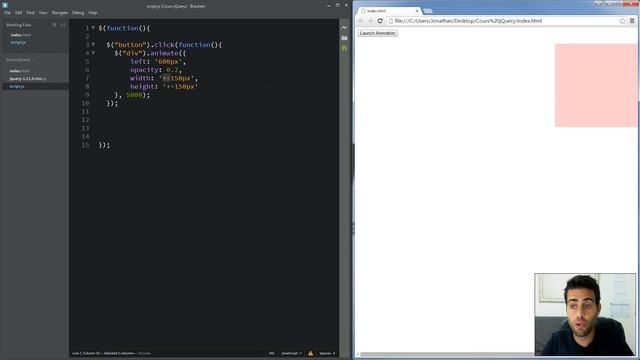The image size is (640, 360).
Task: Select index.html in Working Files
Action: [x=20, y=35]
